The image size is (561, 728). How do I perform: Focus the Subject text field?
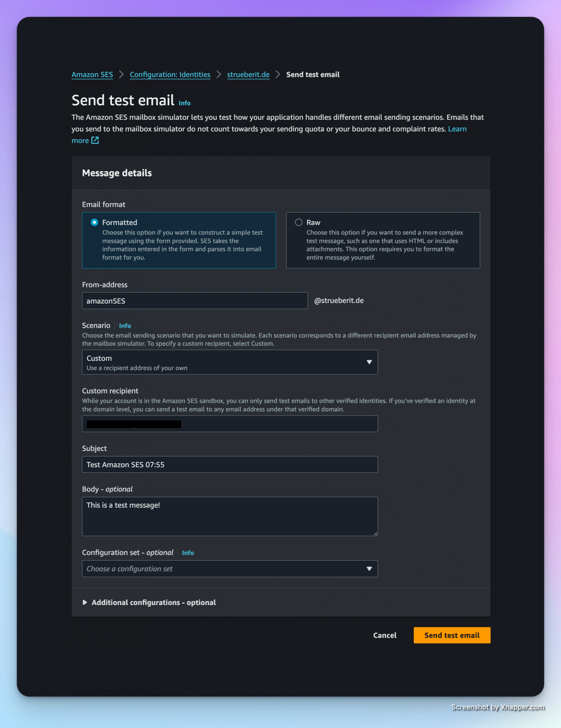(229, 465)
